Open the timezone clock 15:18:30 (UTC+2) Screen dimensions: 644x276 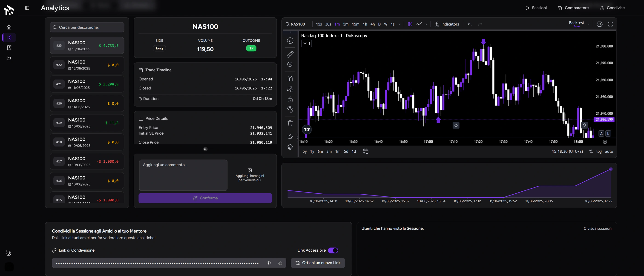click(567, 152)
